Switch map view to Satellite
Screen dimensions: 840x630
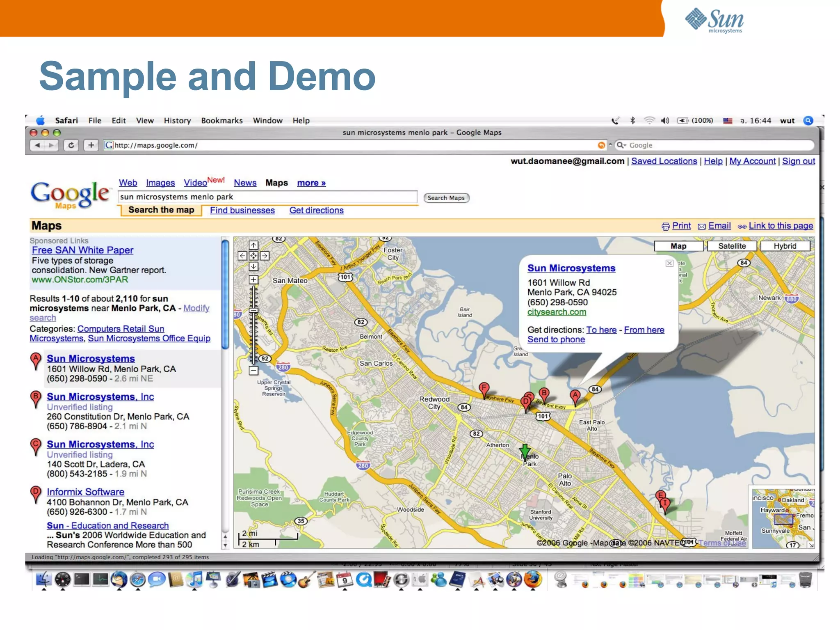tap(732, 246)
